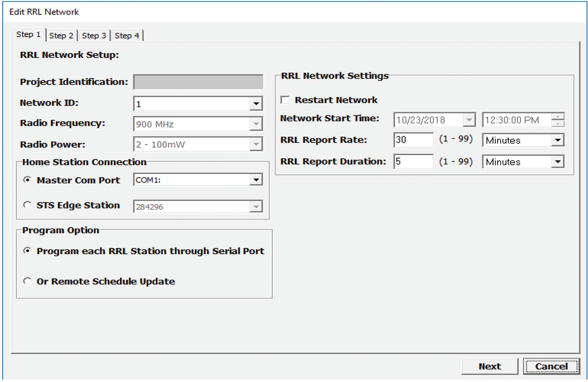The height and width of the screenshot is (382, 588).
Task: Open the Radio Power dropdown list
Action: pos(256,144)
